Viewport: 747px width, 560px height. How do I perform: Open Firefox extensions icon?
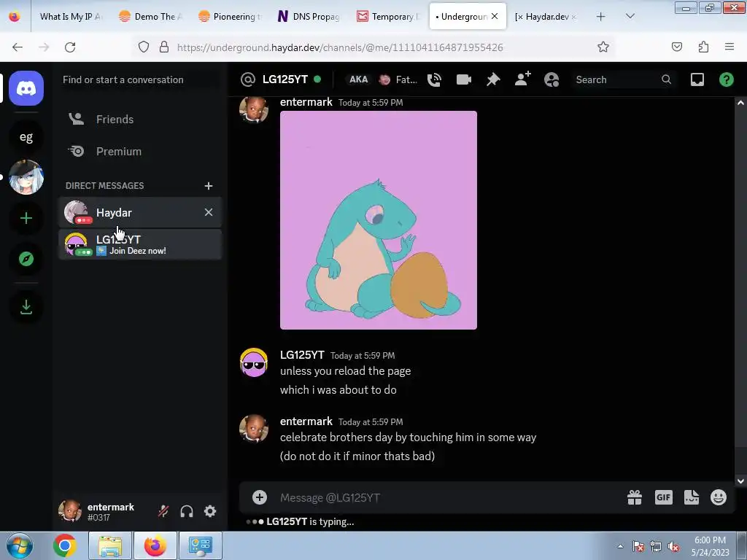pos(703,47)
